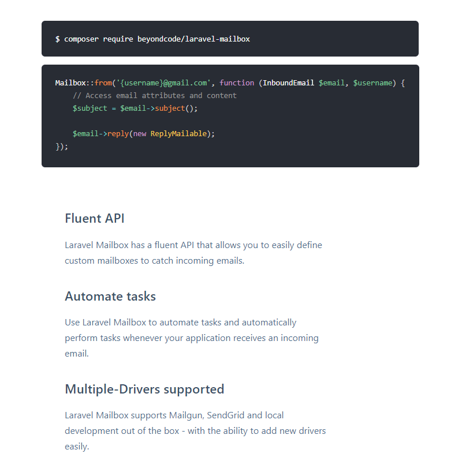The image size is (462, 476).
Task: Click the Multiple-Drivers supported heading
Action: pyautogui.click(x=144, y=389)
